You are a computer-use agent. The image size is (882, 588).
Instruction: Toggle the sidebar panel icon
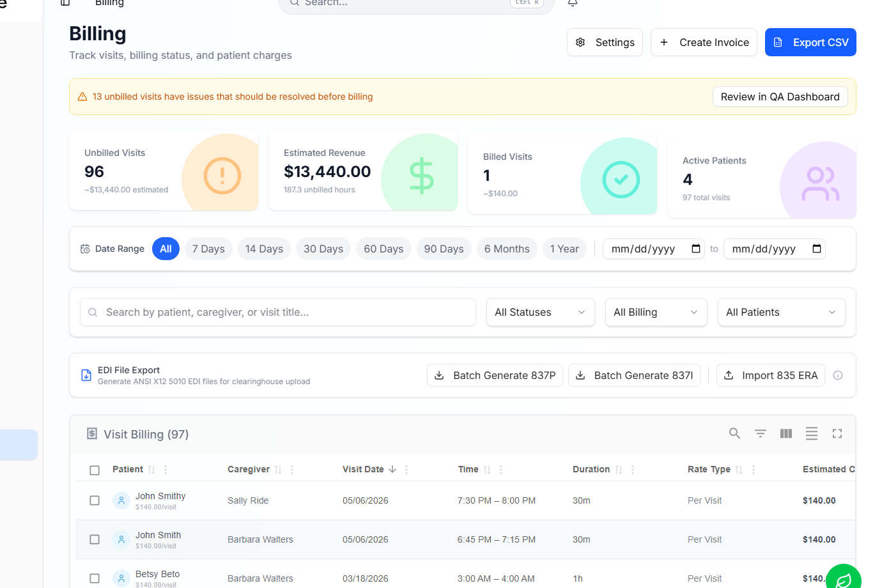tap(65, 3)
